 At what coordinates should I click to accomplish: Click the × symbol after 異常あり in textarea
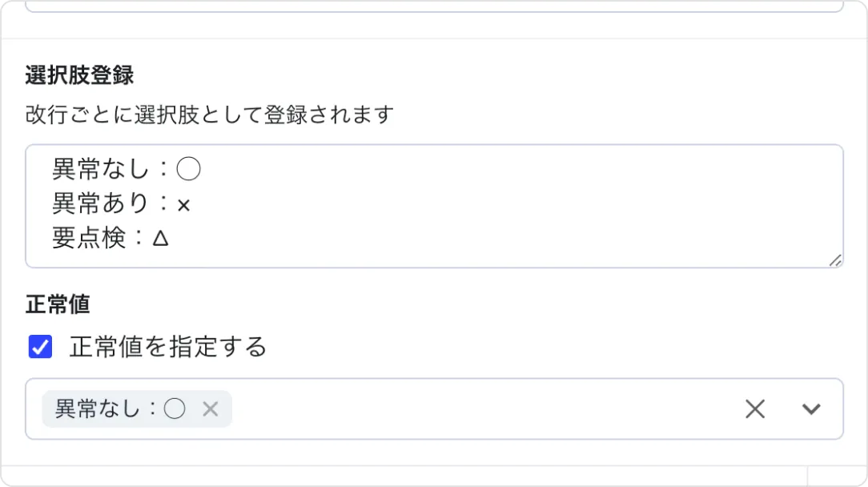pos(183,205)
